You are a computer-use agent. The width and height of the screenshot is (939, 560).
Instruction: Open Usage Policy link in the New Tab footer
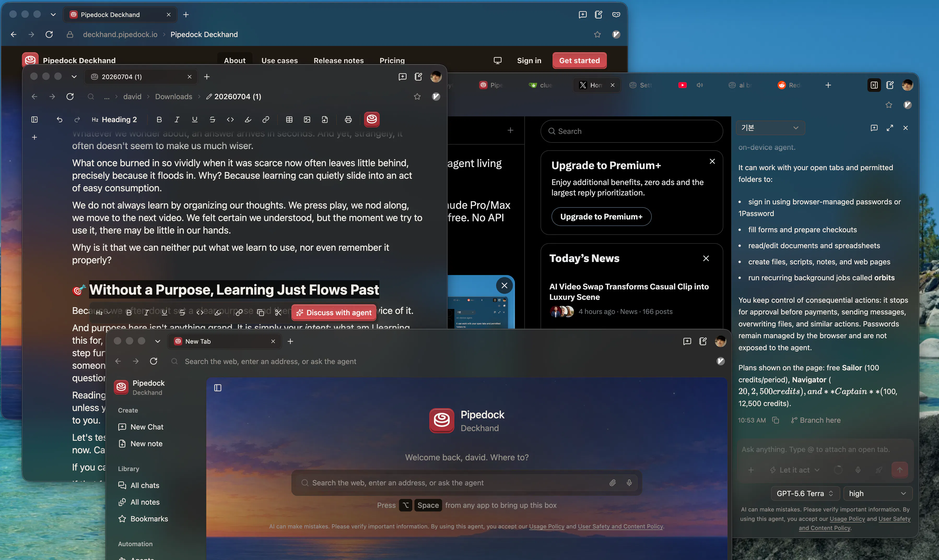point(547,526)
